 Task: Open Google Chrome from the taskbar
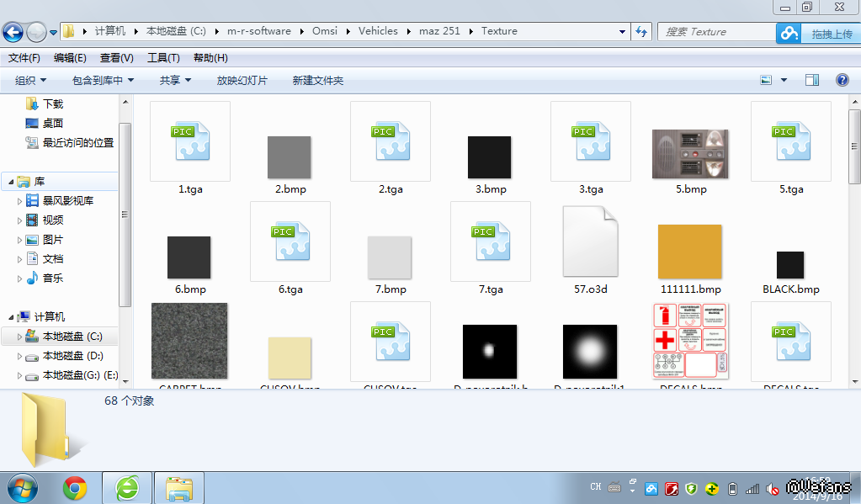point(75,487)
